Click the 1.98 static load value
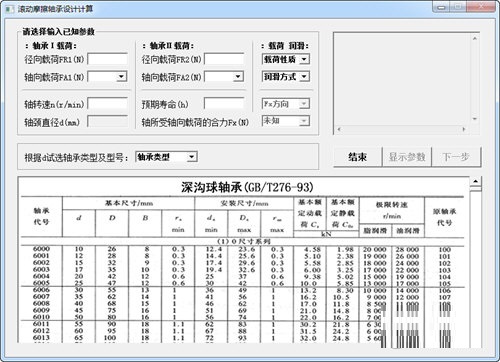Screen dimensions: 500x362 click(345, 249)
